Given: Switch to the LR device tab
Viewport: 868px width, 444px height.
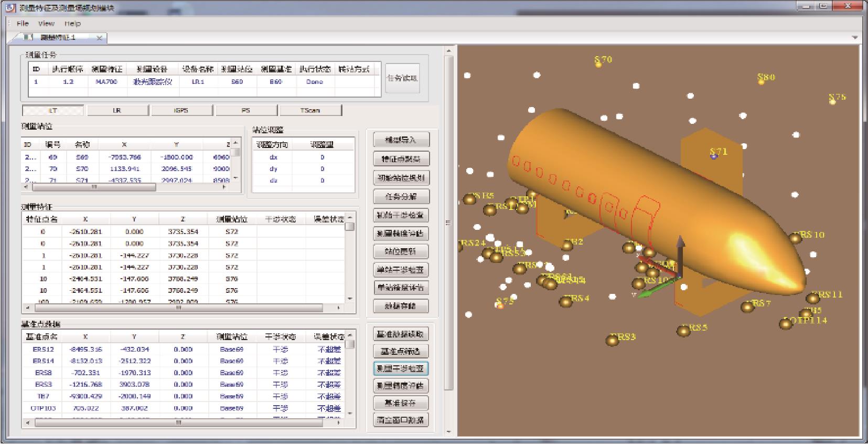Looking at the screenshot, I should [117, 110].
